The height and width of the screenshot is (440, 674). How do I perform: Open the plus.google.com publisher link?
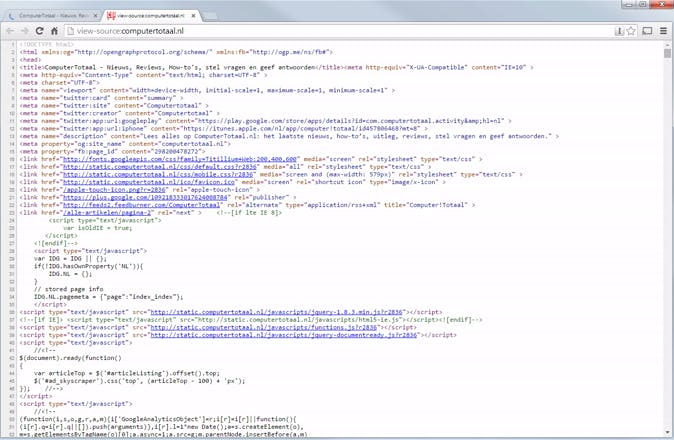145,197
